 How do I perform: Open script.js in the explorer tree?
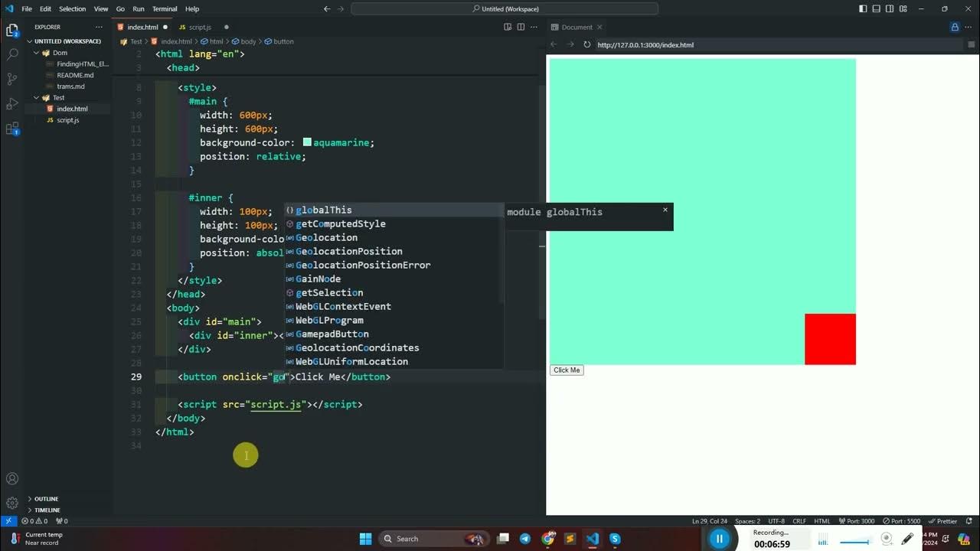click(67, 120)
